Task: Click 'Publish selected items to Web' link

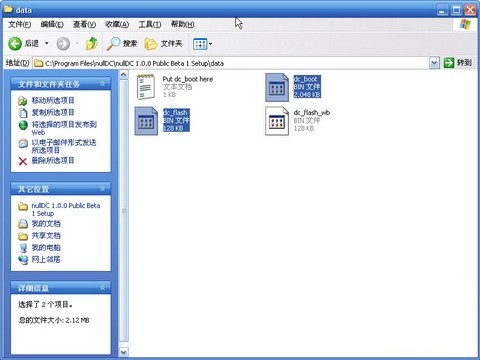Action: coord(64,128)
